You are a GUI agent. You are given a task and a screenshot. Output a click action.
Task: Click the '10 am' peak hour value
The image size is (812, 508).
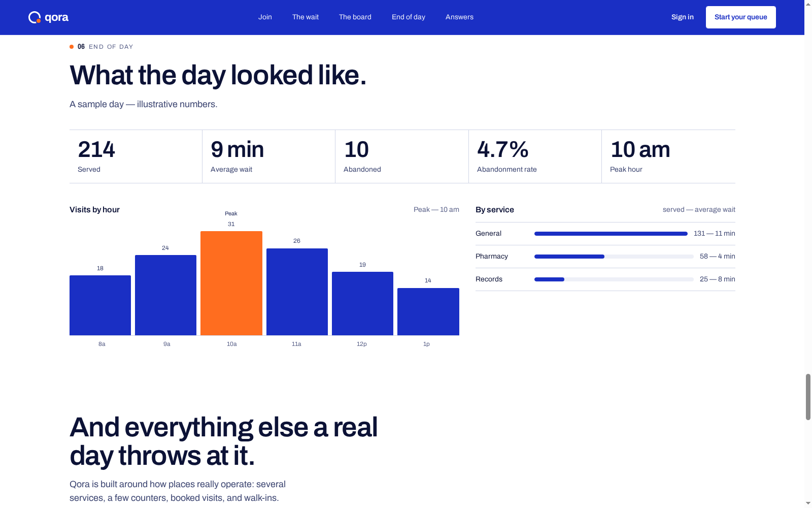(x=640, y=149)
